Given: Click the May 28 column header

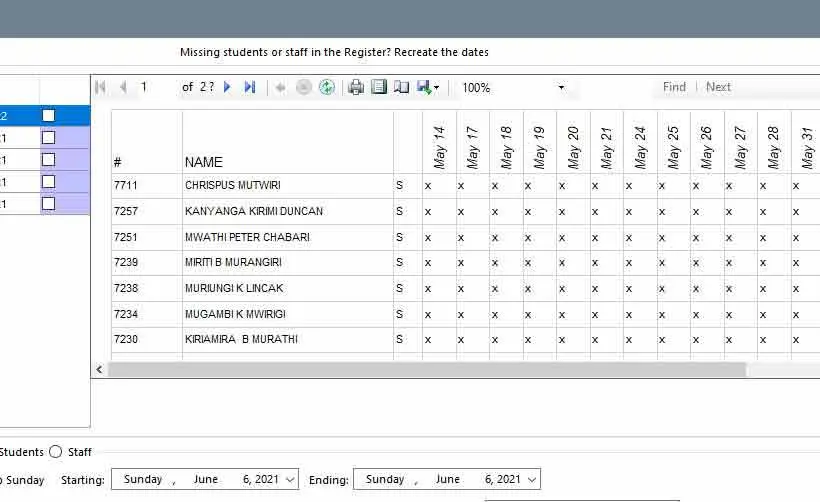Looking at the screenshot, I should point(773,147).
